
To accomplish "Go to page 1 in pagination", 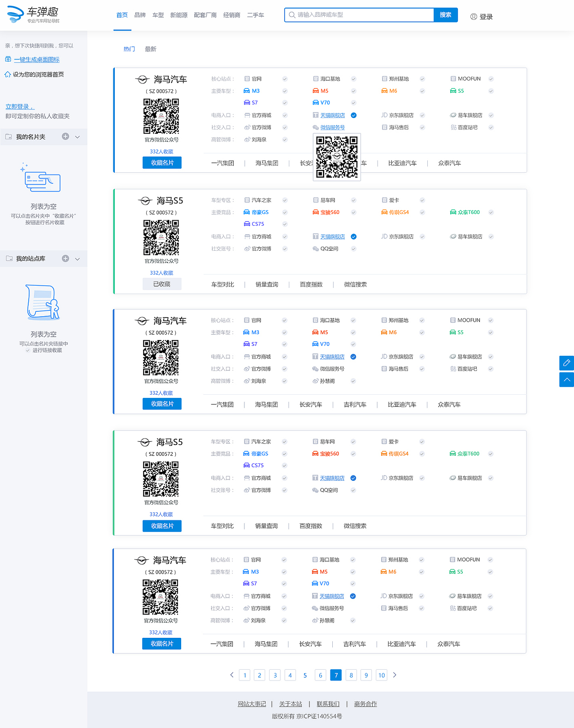I will click(244, 675).
